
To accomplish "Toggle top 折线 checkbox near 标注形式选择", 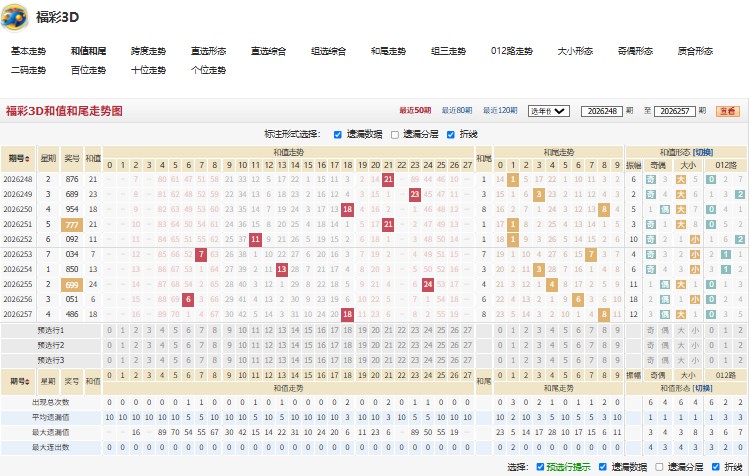I will [x=450, y=135].
